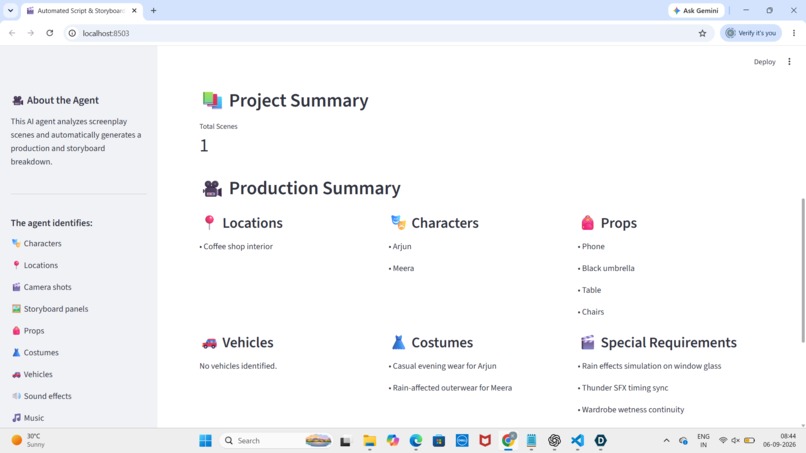Open McAfee from taskbar
This screenshot has height=453, width=806.
point(485,441)
